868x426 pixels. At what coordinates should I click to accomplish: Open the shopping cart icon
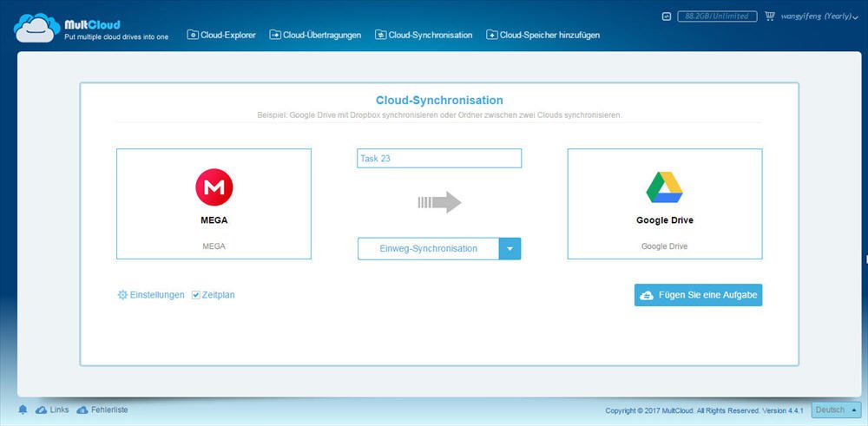pos(769,16)
